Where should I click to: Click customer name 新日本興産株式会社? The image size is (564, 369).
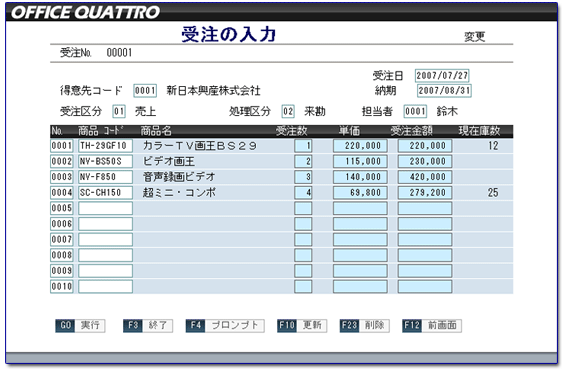pyautogui.click(x=213, y=91)
